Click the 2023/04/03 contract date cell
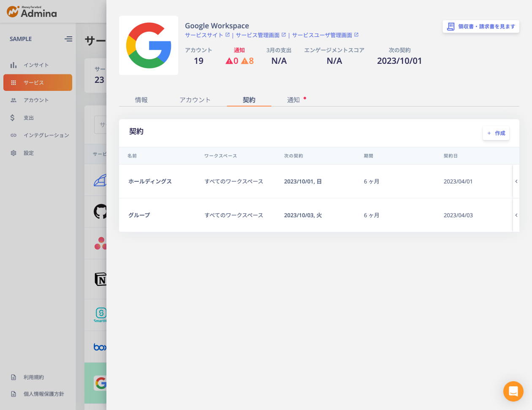The height and width of the screenshot is (410, 532). 458,215
